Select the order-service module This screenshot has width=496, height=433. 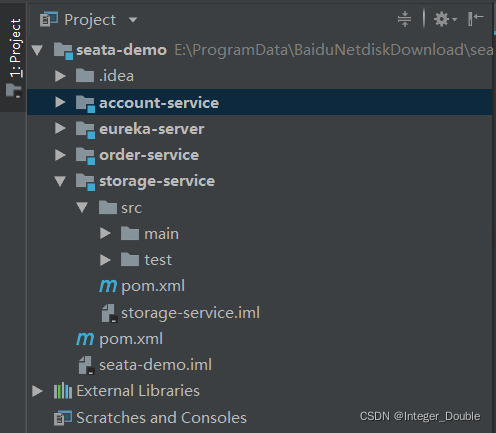[149, 155]
